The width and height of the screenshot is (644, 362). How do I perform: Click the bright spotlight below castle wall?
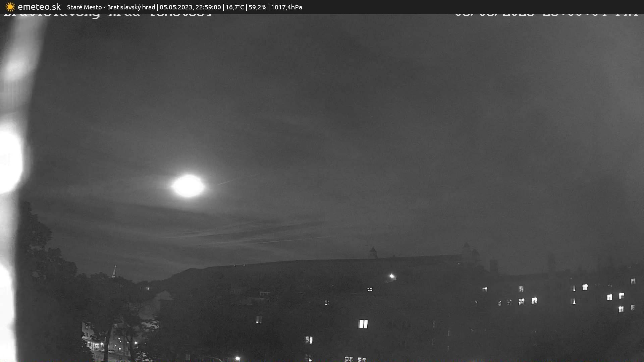(x=392, y=276)
